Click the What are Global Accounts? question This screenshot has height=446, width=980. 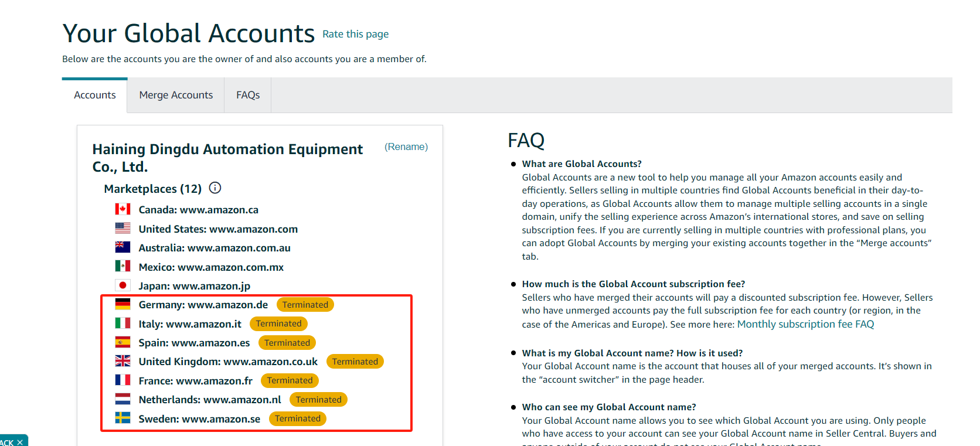(582, 164)
